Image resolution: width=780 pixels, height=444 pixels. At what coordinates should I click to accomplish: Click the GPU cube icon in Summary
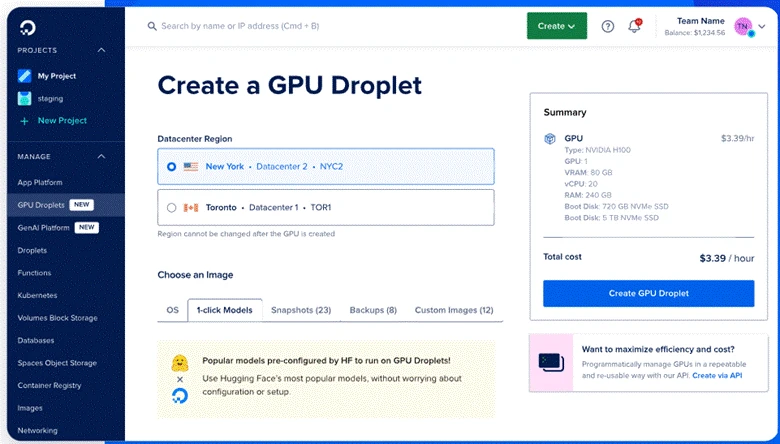pos(550,139)
